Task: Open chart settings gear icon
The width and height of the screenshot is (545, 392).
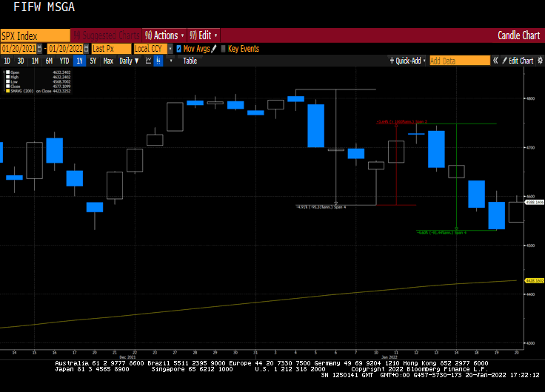Action: tap(540, 61)
